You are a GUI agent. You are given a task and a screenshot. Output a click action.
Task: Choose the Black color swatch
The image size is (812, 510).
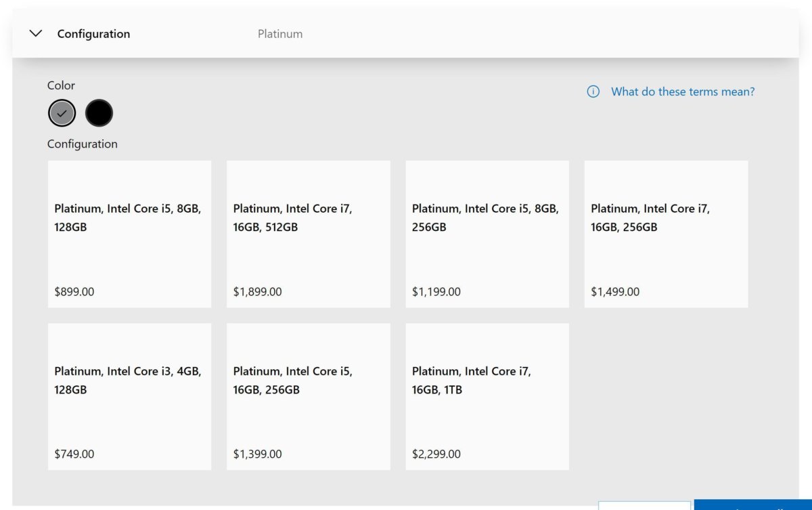(99, 113)
